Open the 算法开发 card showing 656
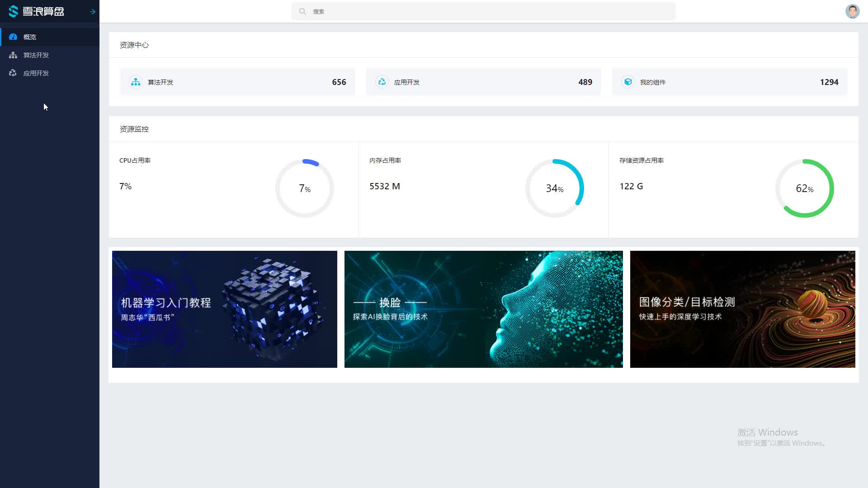The image size is (868, 488). (x=237, y=82)
